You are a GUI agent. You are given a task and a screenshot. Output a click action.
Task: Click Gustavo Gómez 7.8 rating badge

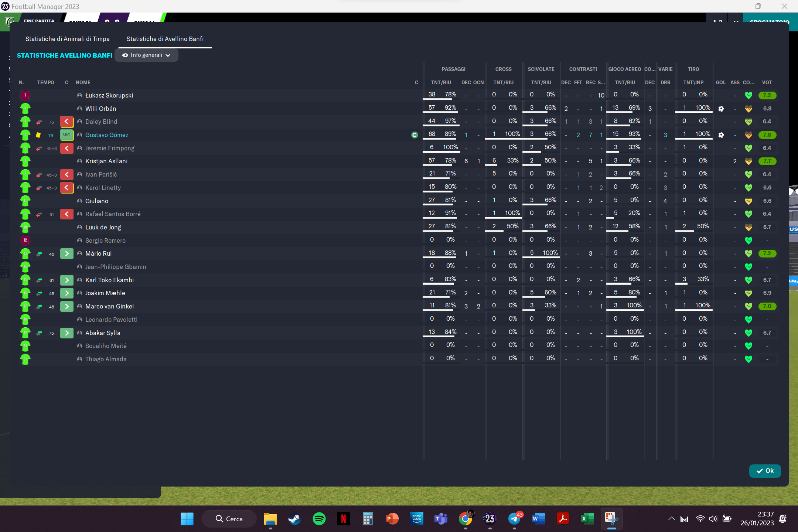coord(767,135)
